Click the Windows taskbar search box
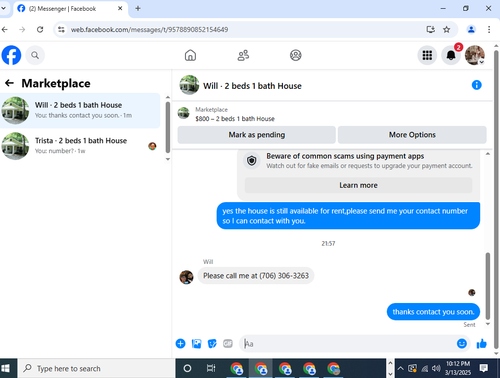500x378 pixels. click(97, 368)
